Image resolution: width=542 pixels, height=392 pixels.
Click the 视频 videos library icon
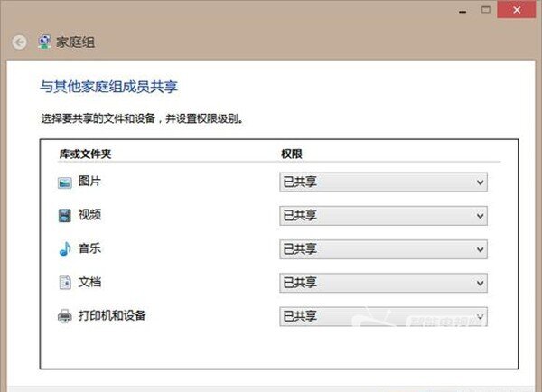[x=65, y=216]
